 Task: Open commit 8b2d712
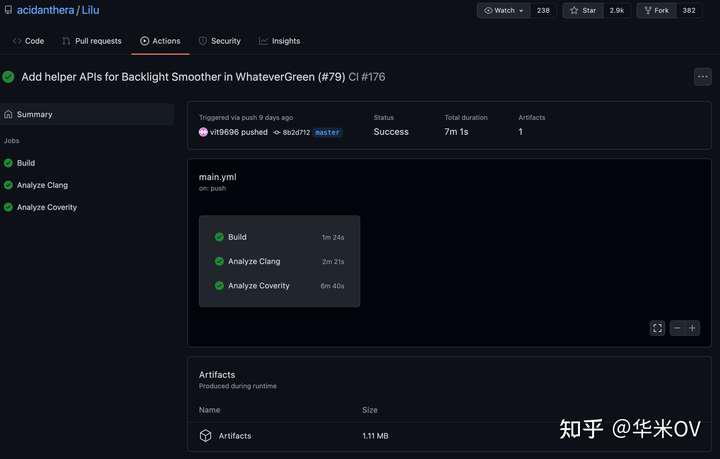click(x=296, y=132)
